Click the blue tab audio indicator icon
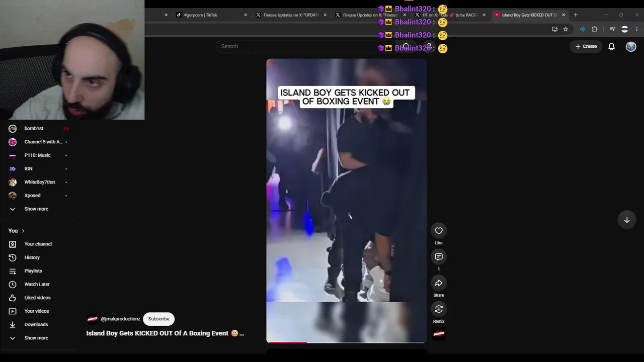This screenshot has width=644, height=362. click(582, 29)
